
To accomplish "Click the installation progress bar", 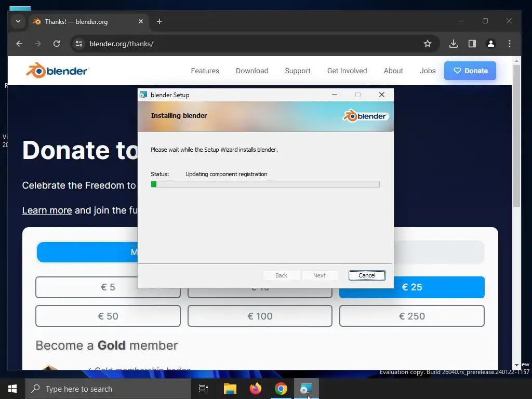I will [x=265, y=184].
